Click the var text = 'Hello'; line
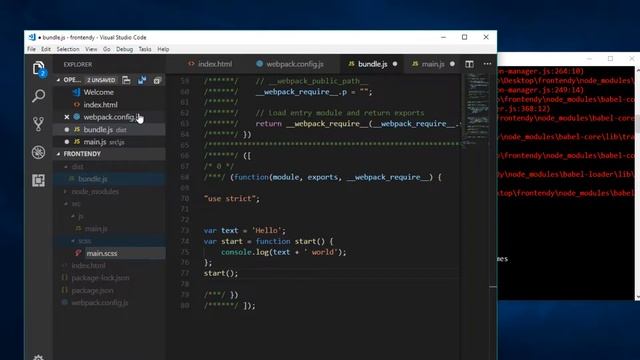The height and width of the screenshot is (360, 640). pos(245,231)
